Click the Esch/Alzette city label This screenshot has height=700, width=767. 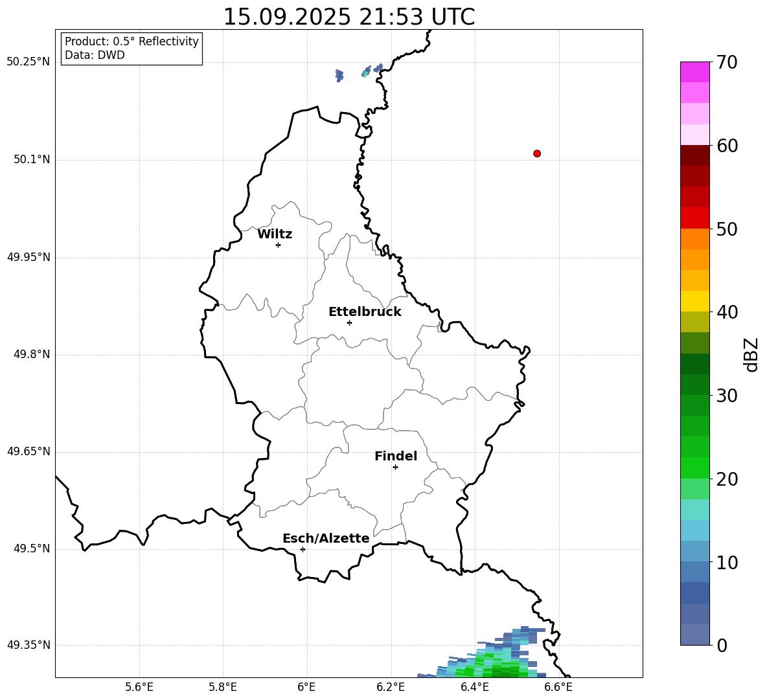(326, 538)
